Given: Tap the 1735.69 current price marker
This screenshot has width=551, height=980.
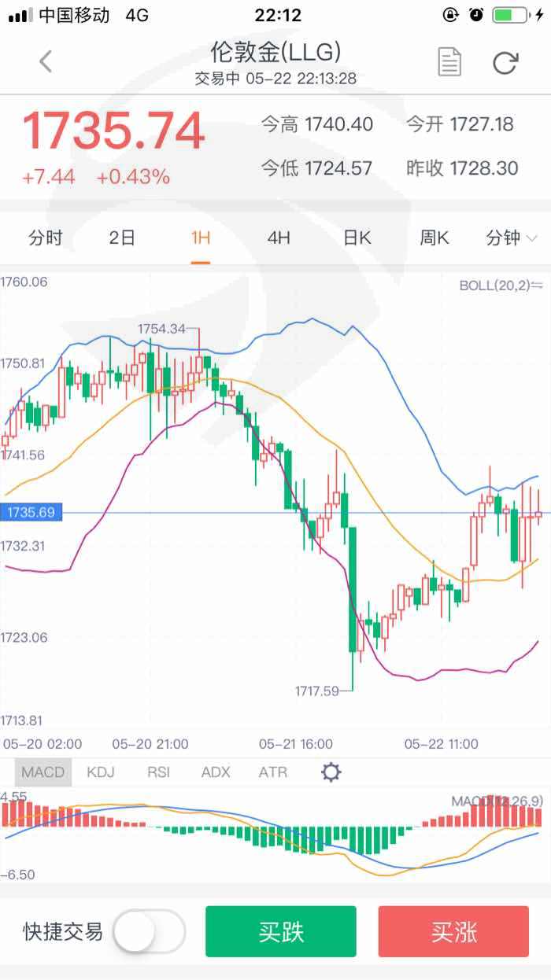Looking at the screenshot, I should (31, 513).
